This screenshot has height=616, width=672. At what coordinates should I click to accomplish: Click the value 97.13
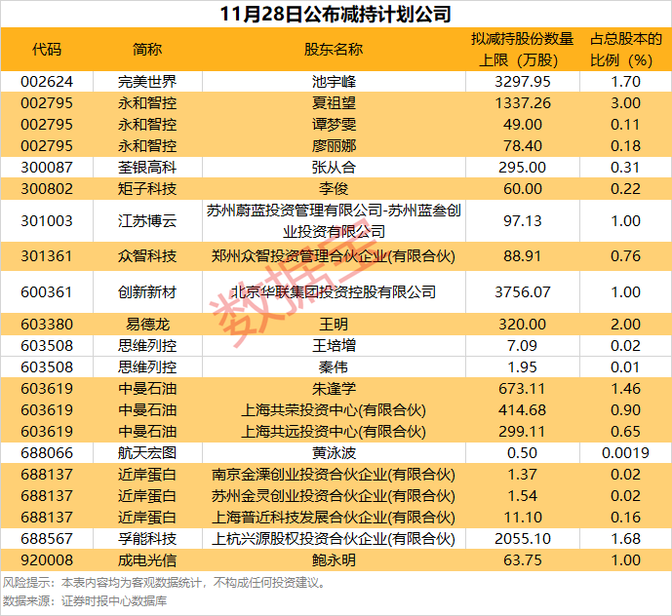522,220
